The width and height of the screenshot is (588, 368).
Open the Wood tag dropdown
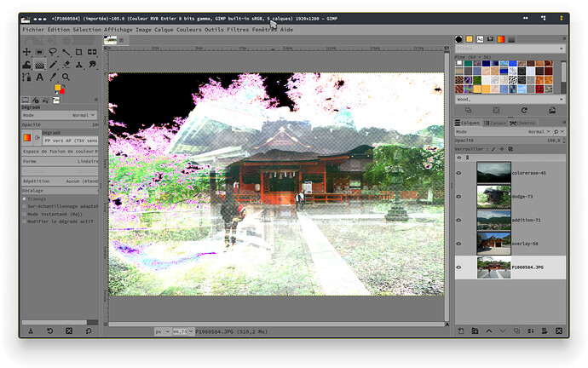point(561,100)
